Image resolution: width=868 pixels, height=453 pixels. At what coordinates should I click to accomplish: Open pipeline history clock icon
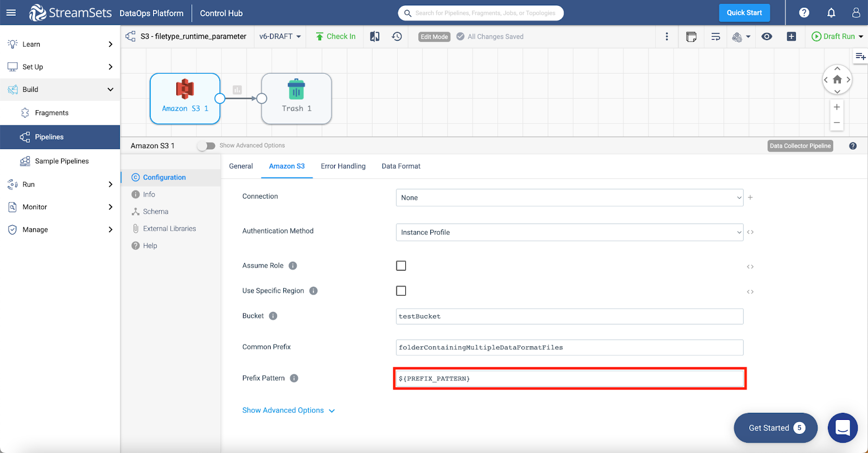397,36
